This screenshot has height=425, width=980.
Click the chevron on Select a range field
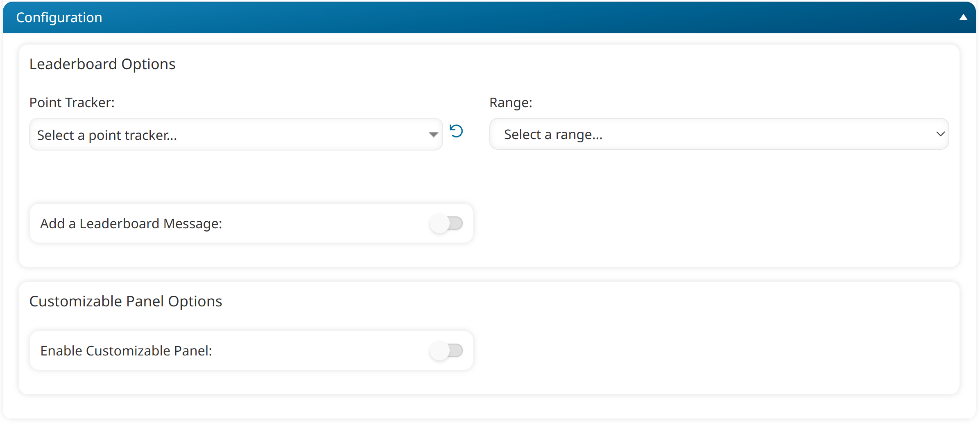(x=940, y=134)
